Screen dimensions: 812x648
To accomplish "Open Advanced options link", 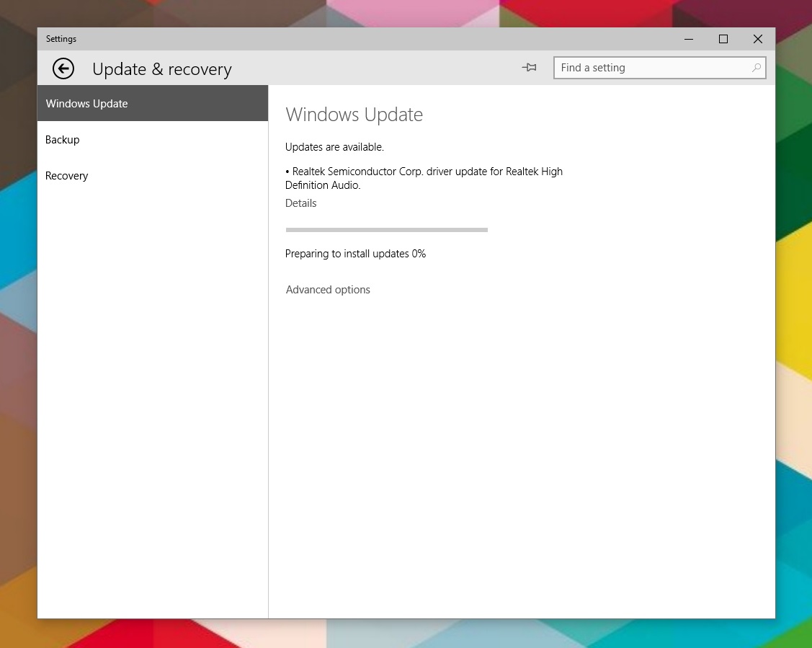I will (328, 290).
